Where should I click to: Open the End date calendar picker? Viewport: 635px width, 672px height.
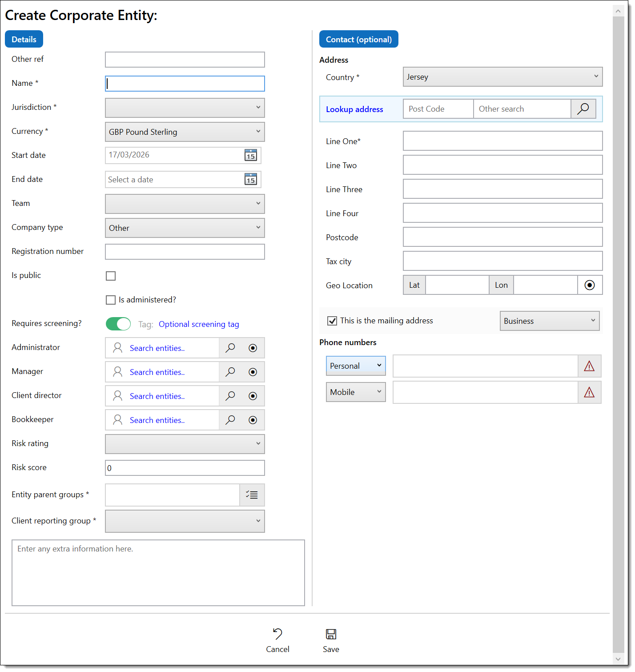250,180
